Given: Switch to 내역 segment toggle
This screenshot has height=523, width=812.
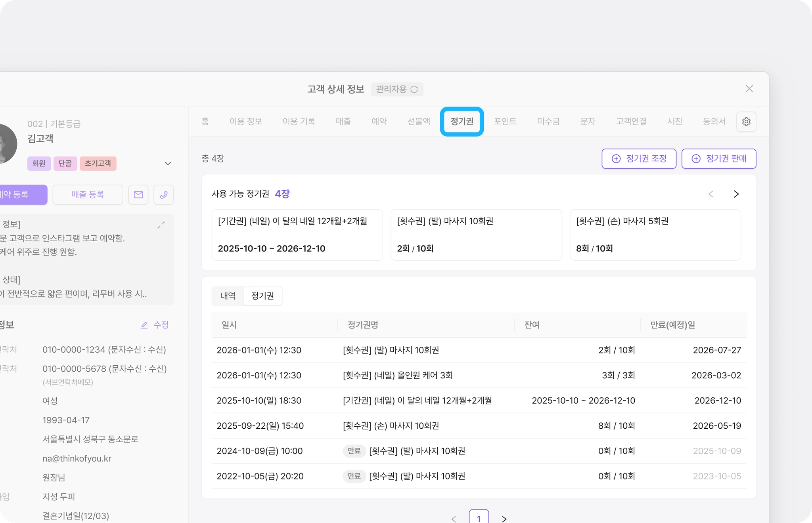Looking at the screenshot, I should 228,296.
